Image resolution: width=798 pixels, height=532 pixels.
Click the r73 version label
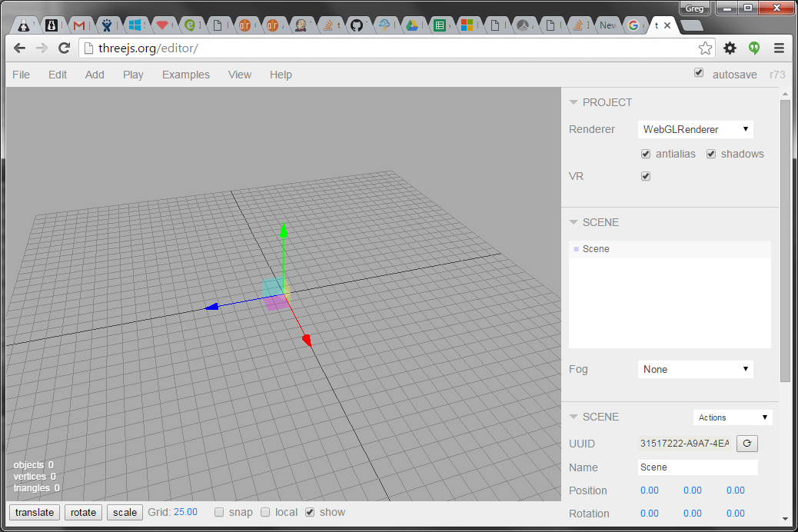[x=777, y=75]
